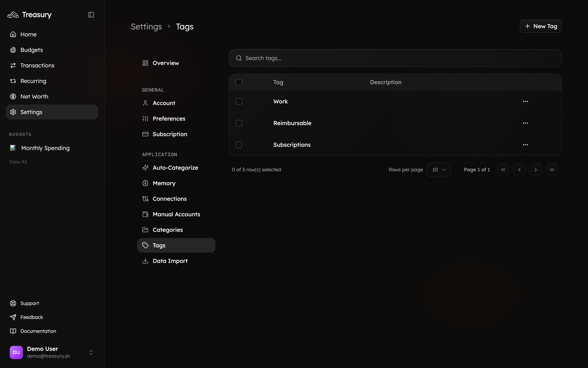Click the Net Worth dollar icon

(x=13, y=97)
